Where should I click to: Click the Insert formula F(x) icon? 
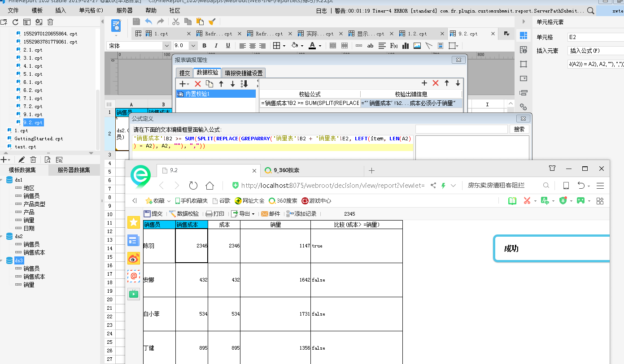point(394,46)
